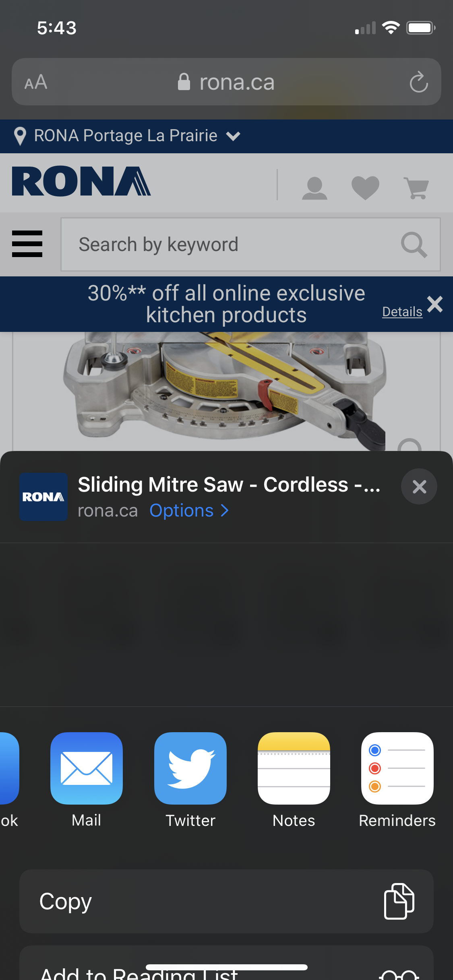Screen dimensions: 453x980
Task: Open the AA reader text options
Action: pyautogui.click(x=36, y=82)
